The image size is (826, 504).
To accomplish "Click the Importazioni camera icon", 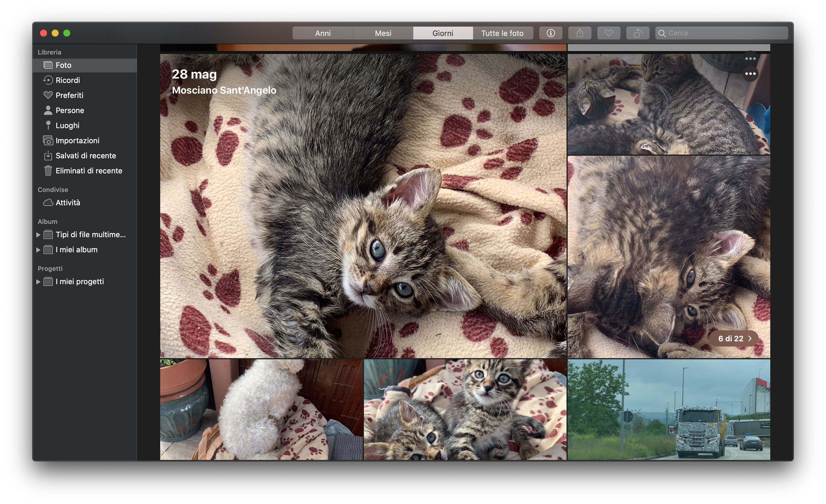I will [48, 140].
